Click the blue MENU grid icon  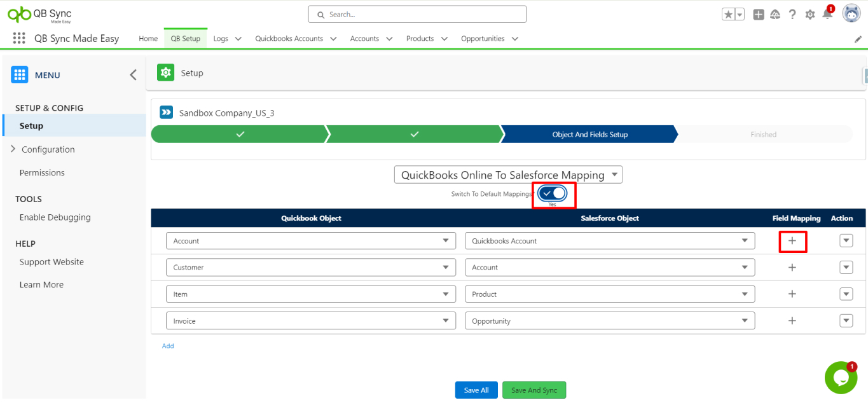click(20, 75)
